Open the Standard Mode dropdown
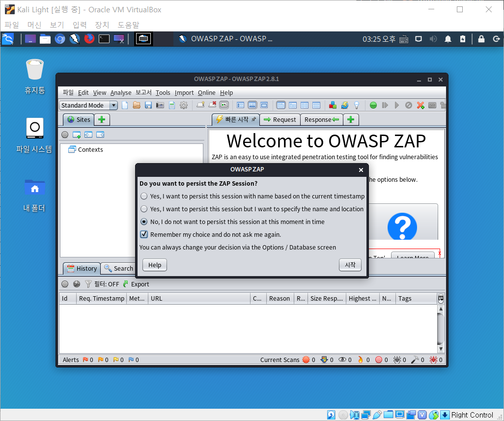 coord(88,106)
